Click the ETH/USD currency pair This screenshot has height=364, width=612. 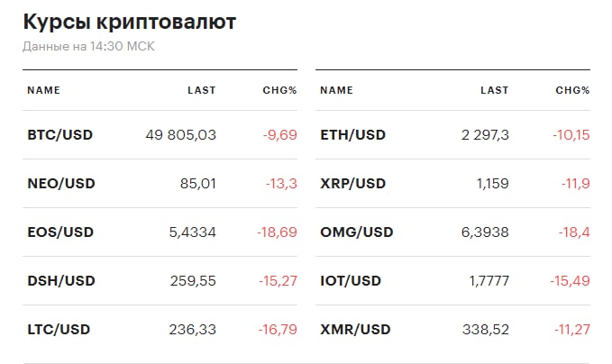(353, 135)
